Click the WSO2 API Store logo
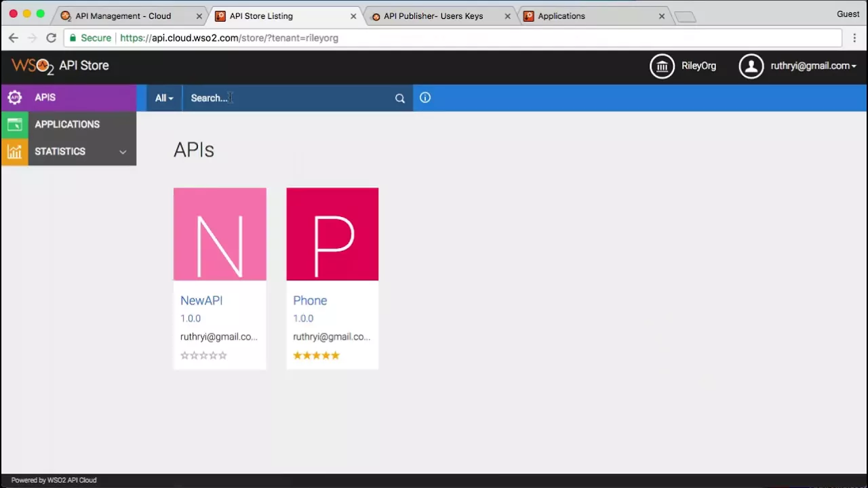The image size is (868, 488). click(60, 66)
